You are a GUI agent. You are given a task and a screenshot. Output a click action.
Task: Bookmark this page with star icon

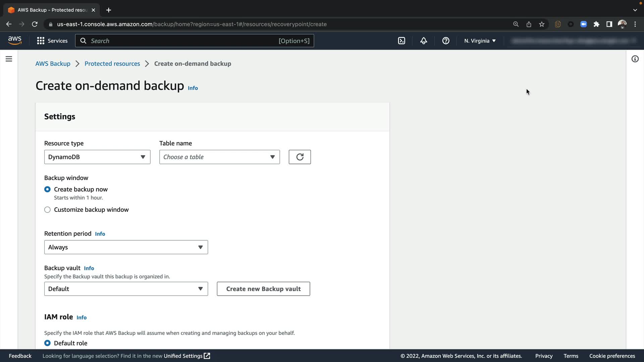coord(542,24)
